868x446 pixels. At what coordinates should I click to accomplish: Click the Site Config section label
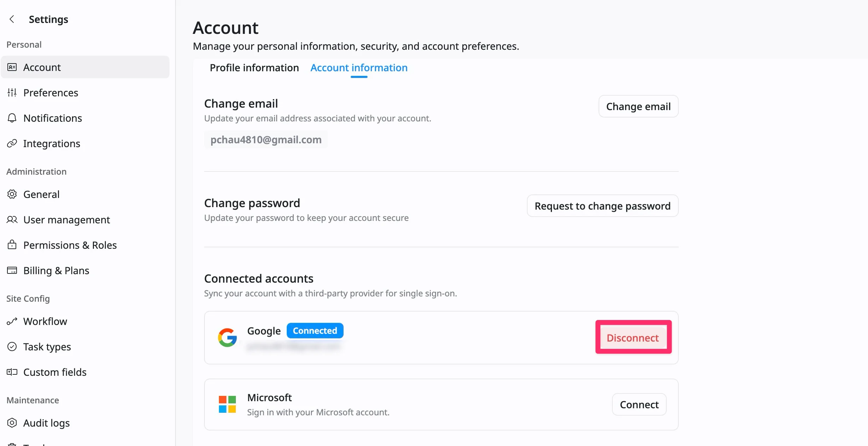click(x=28, y=299)
